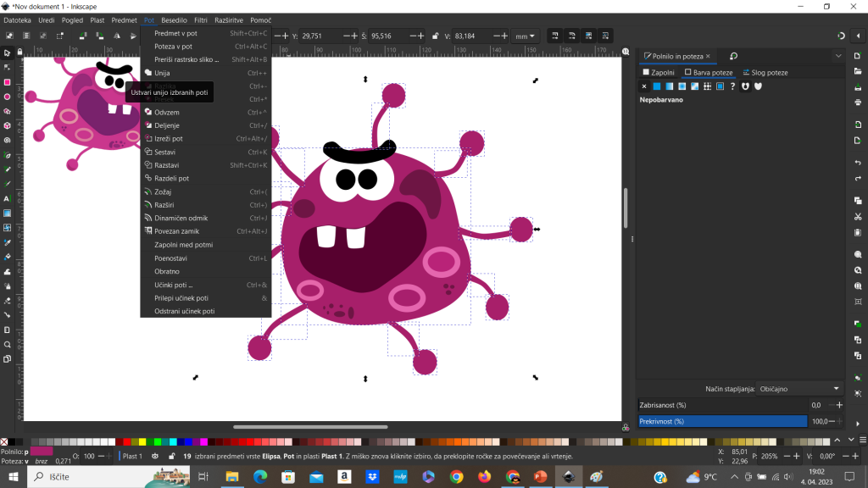The image size is (868, 488).
Task: Select the Ellipse tool
Action: coord(7,97)
